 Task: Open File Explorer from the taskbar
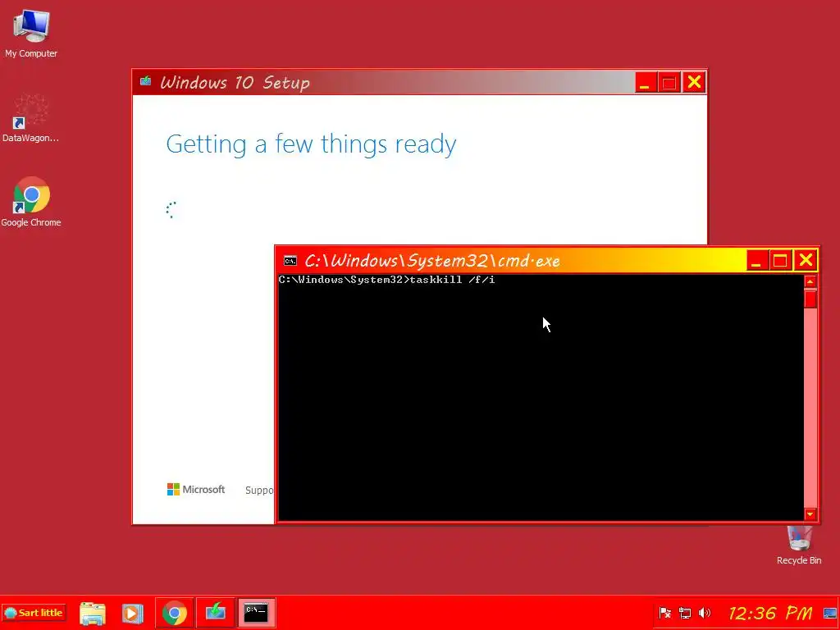pyautogui.click(x=93, y=613)
